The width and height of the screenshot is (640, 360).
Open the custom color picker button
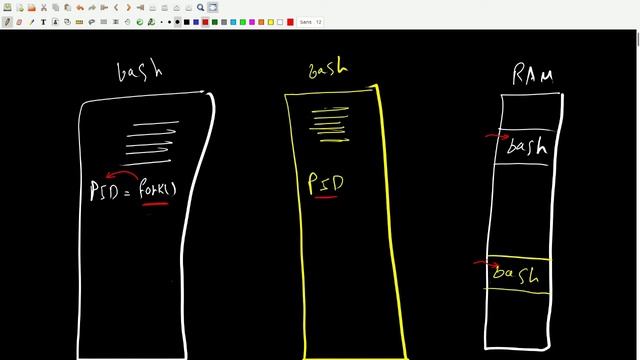coord(290,22)
